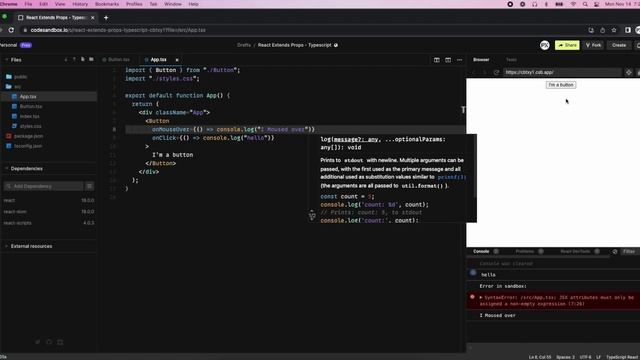Close the App.tsx editor tab
640x360 pixels.
click(177, 60)
